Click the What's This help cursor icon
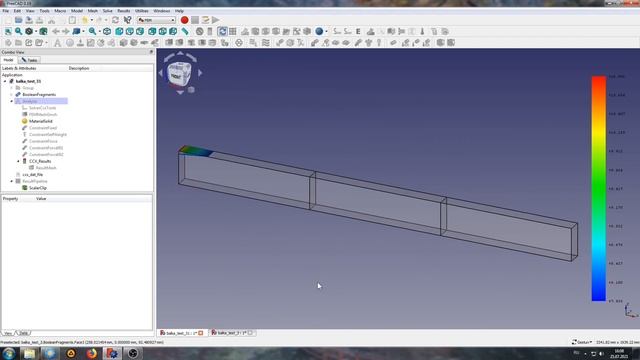Viewport: 640px width, 360px height. coord(127,20)
